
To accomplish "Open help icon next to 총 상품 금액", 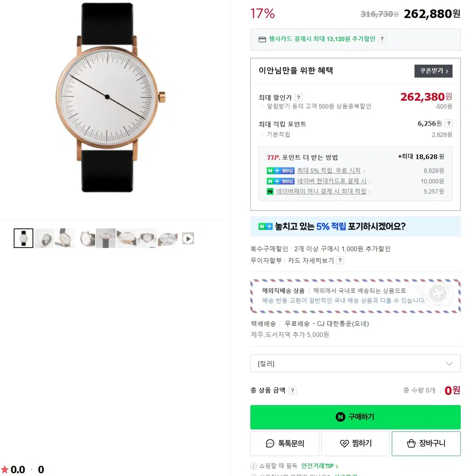I will [x=292, y=390].
